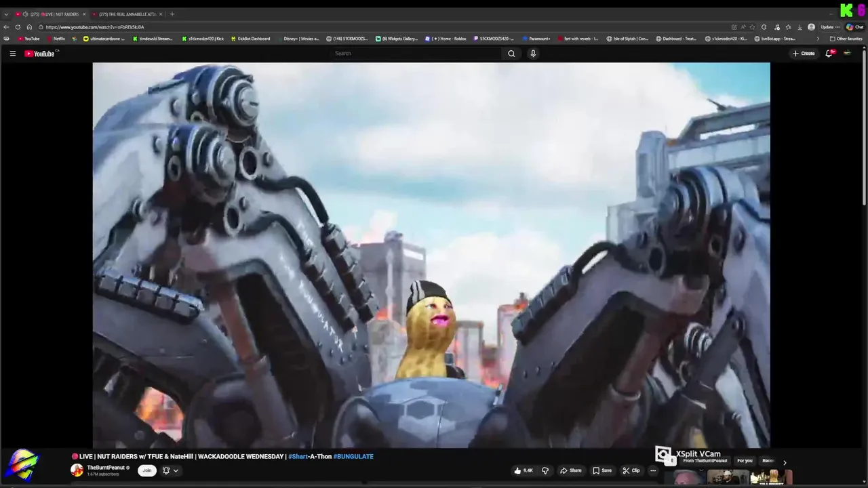Reload the current page
This screenshot has width=868, height=488.
(18, 27)
